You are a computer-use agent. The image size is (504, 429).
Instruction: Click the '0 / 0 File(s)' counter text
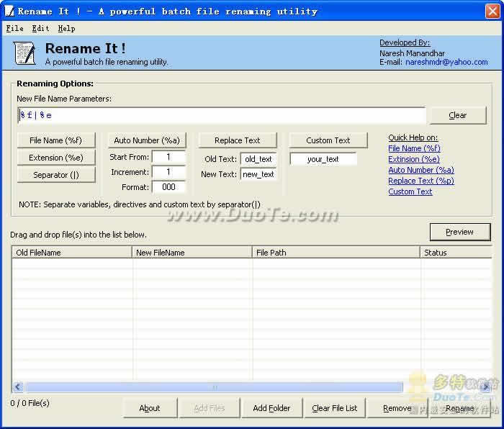(x=30, y=403)
